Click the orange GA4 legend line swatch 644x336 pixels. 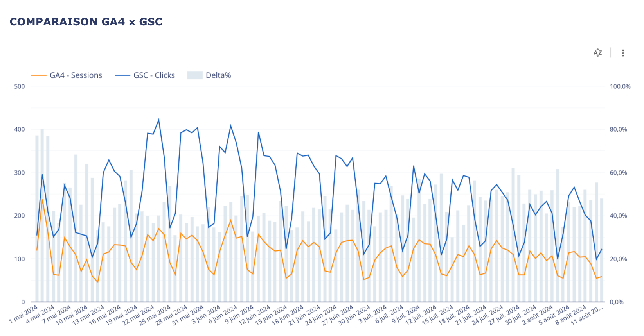pyautogui.click(x=38, y=75)
